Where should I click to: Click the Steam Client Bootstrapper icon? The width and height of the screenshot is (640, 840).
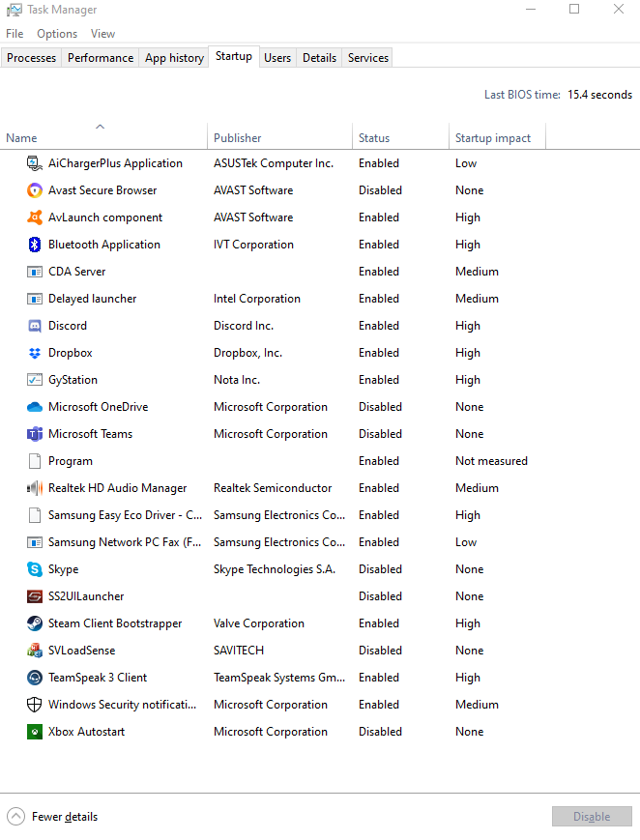[x=34, y=623]
